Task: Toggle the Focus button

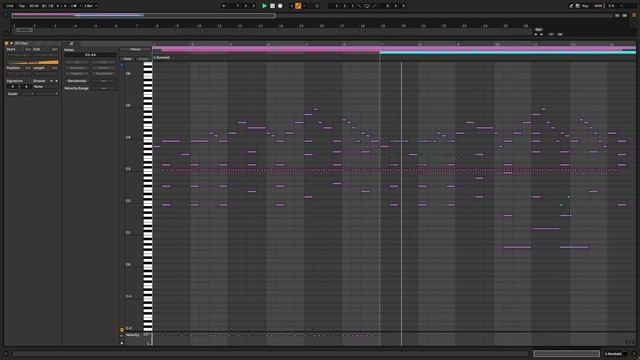Action: (x=135, y=49)
